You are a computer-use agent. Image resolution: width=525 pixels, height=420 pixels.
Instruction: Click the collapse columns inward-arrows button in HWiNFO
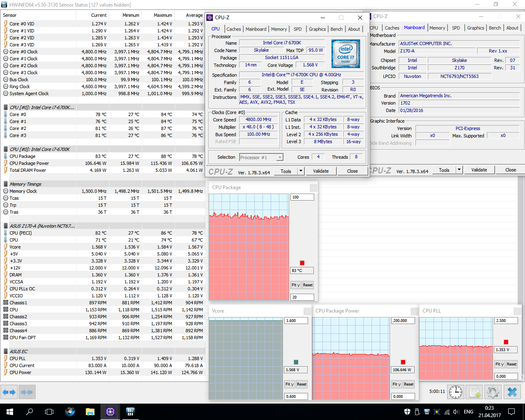pos(27,392)
